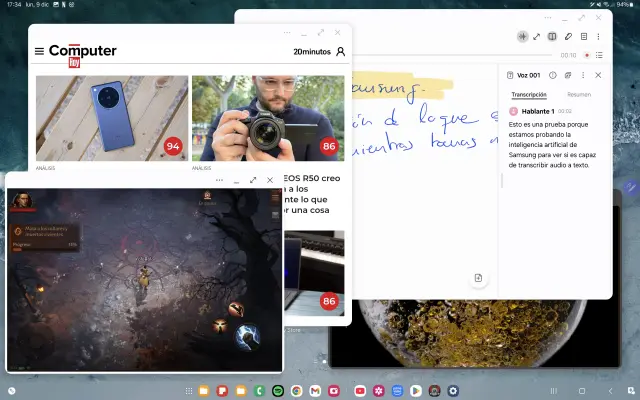Tap the add page floating button in Notes
The image size is (640, 400).
click(x=478, y=278)
